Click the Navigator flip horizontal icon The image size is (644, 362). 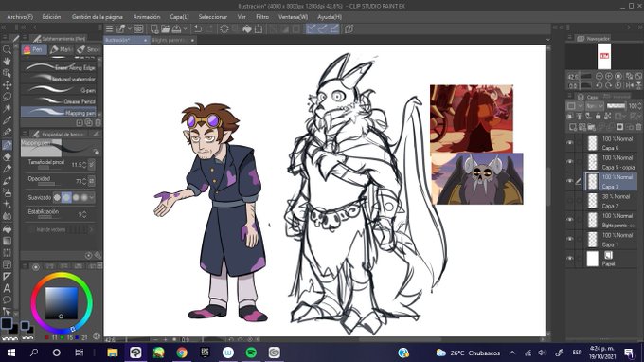click(629, 85)
